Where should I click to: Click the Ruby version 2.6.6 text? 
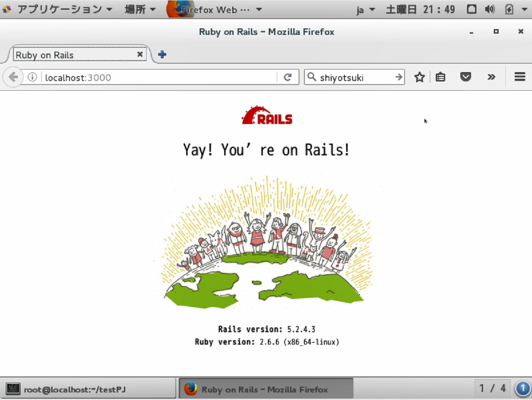[267, 342]
